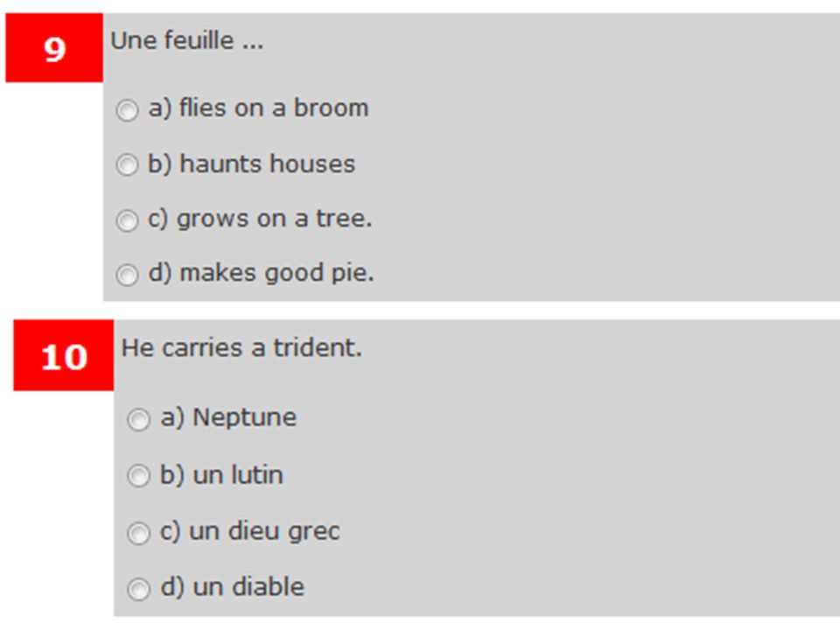Click the answer text 'b) haunts houses'
Screen dimensions: 840x630
tap(251, 164)
